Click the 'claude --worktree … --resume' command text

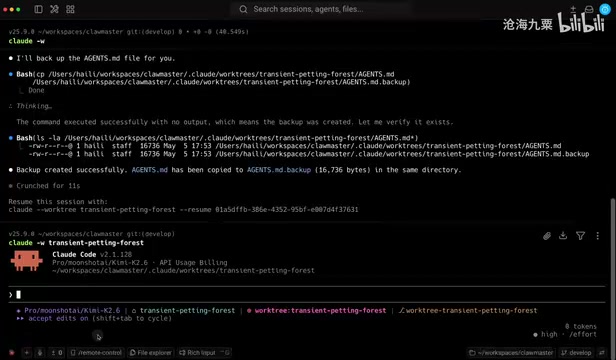click(x=183, y=209)
